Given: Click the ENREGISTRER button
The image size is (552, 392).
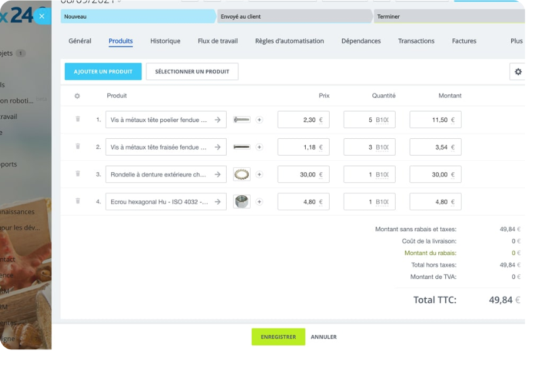Looking at the screenshot, I should [x=278, y=337].
